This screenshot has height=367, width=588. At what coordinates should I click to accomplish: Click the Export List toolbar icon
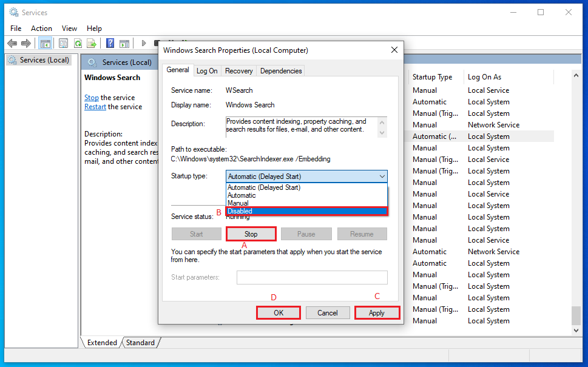[92, 43]
